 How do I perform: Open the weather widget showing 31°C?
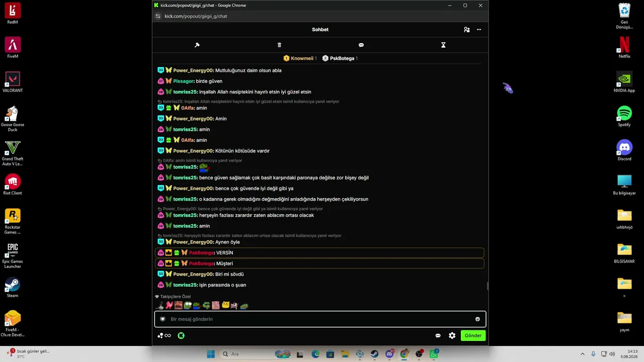(x=29, y=354)
